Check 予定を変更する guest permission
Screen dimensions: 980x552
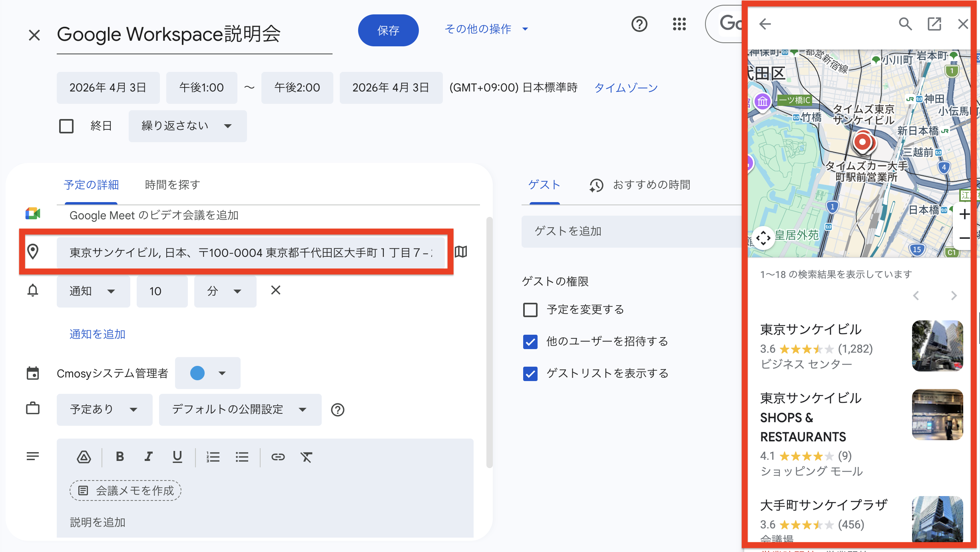pyautogui.click(x=530, y=310)
